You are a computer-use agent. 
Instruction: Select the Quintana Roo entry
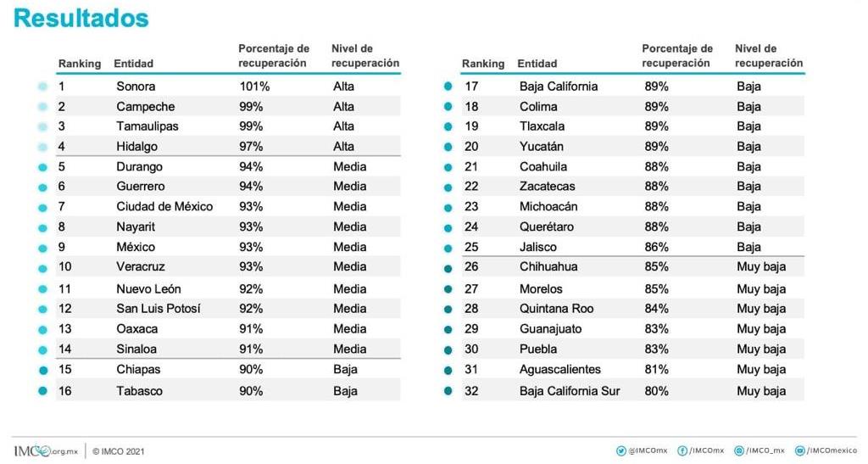pos(556,309)
